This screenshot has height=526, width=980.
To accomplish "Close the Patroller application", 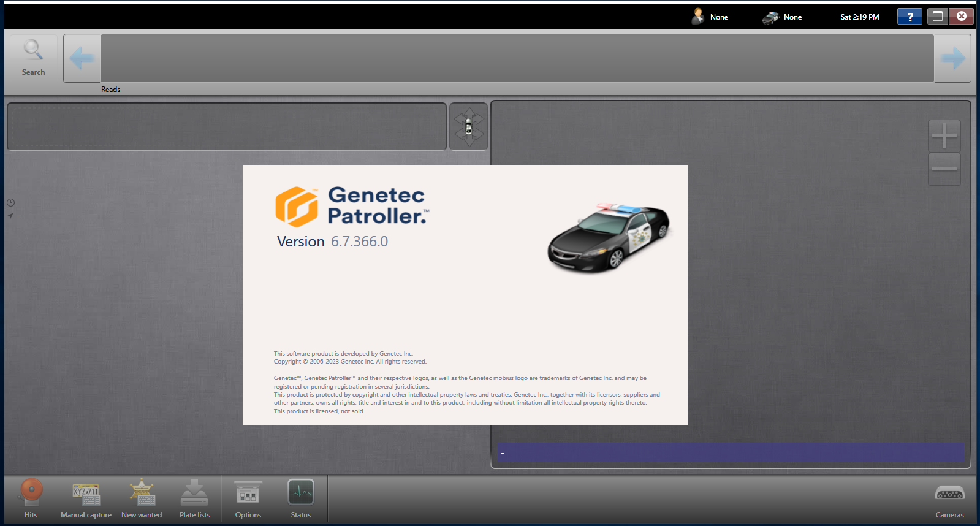I will click(x=962, y=17).
